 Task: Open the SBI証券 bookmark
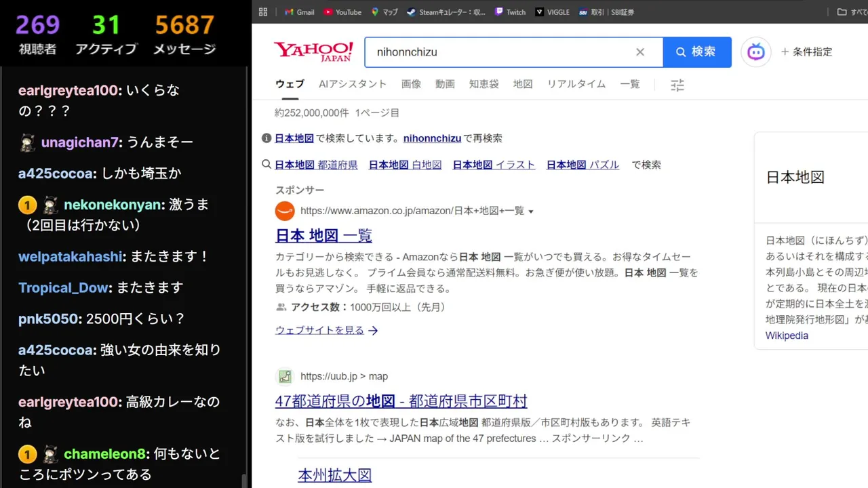click(607, 12)
